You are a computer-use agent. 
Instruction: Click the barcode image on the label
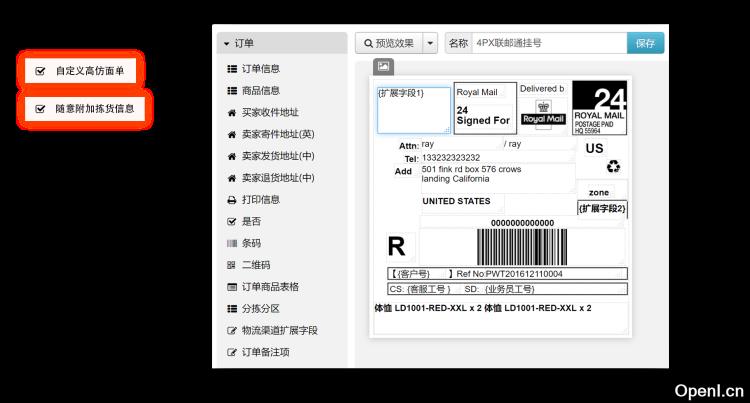tap(522, 247)
